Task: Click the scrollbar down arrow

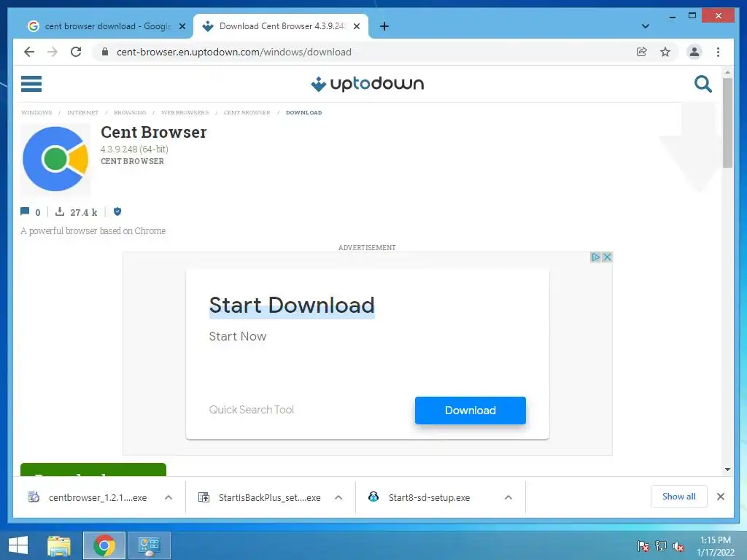Action: [727, 470]
